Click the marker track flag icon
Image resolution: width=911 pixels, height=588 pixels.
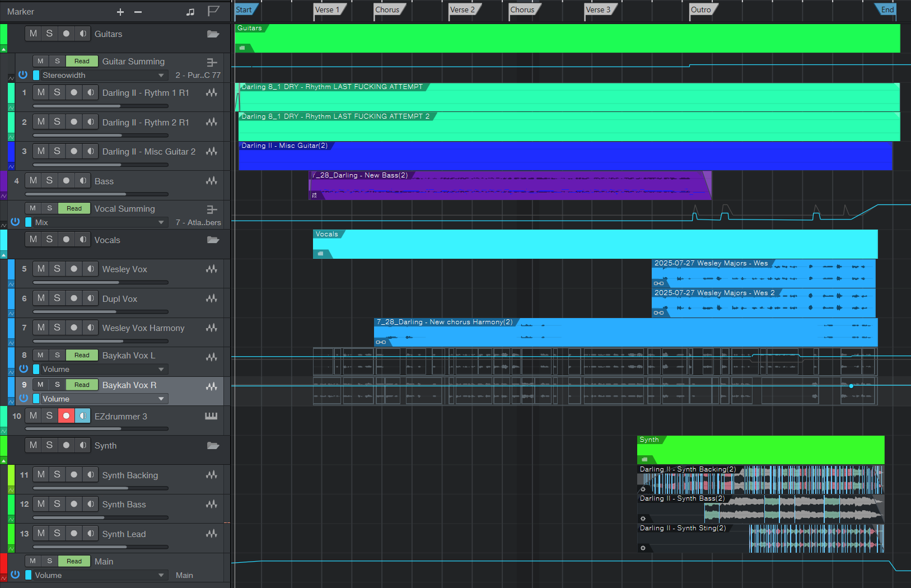click(213, 11)
